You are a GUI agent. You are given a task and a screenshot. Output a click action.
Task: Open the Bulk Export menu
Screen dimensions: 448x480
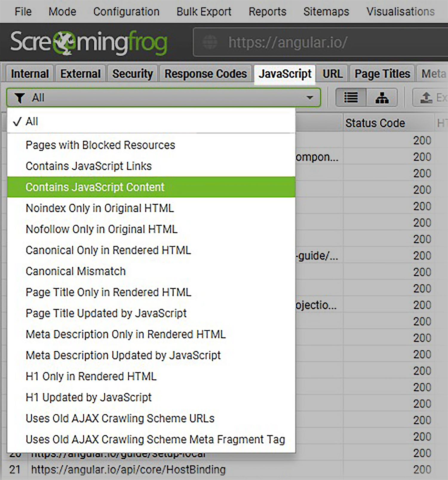click(204, 12)
